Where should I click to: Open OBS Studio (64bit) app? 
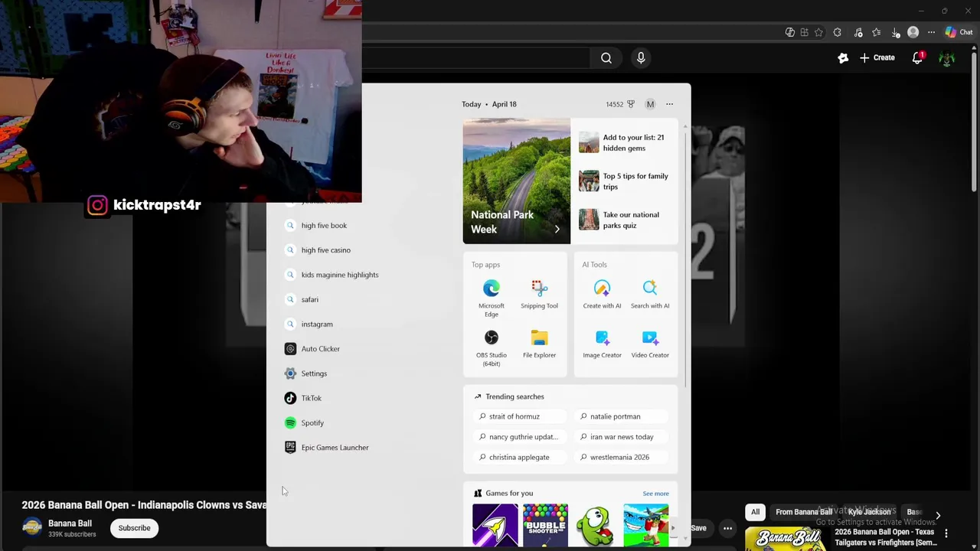492,347
